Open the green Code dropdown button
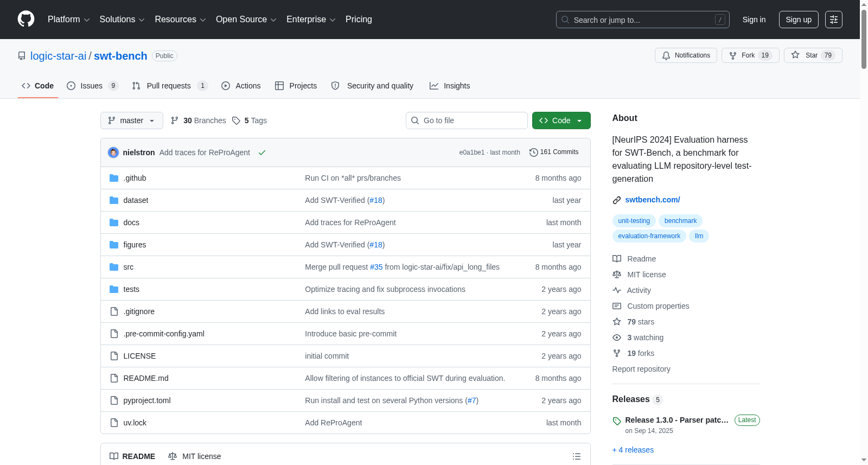Viewport: 868px width, 465px height. [561, 120]
